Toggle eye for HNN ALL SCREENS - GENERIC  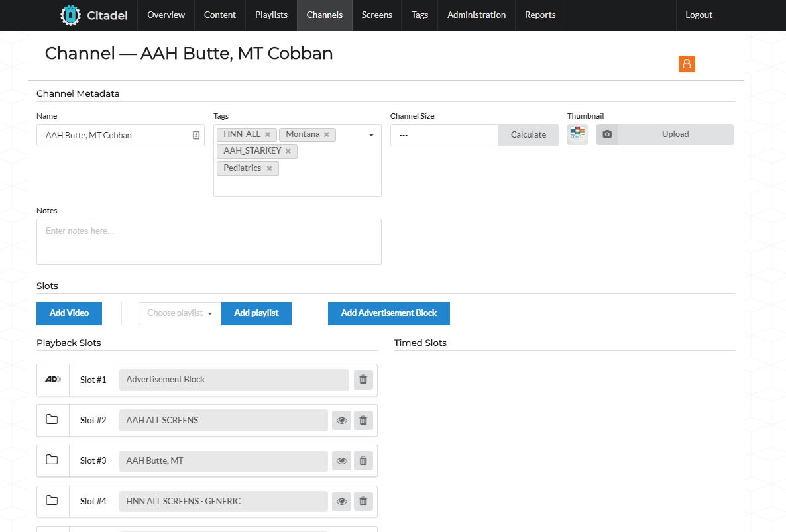341,502
